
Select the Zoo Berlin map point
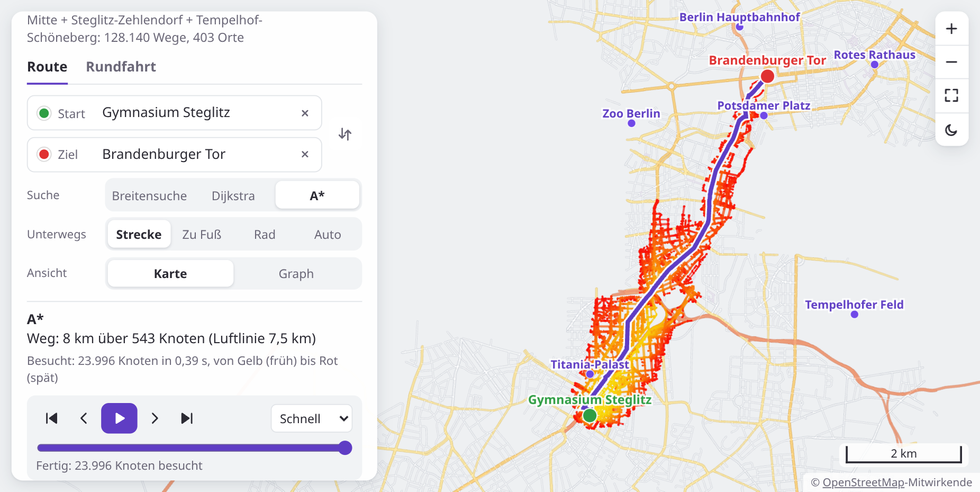(631, 123)
